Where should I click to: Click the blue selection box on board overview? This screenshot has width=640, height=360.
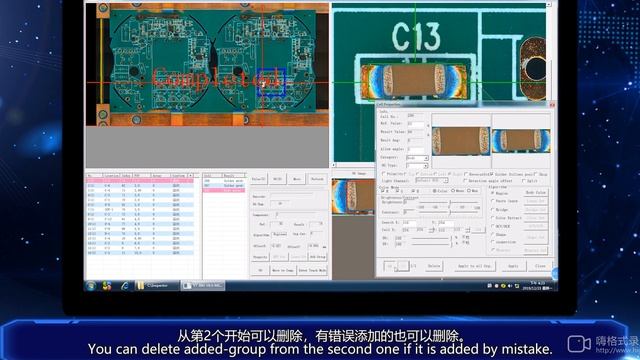coord(271,83)
